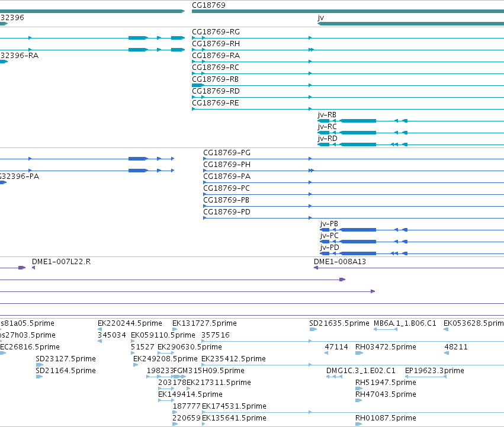The image size is (504, 427).
Task: Click the 198233 feature label
Action: click(160, 371)
